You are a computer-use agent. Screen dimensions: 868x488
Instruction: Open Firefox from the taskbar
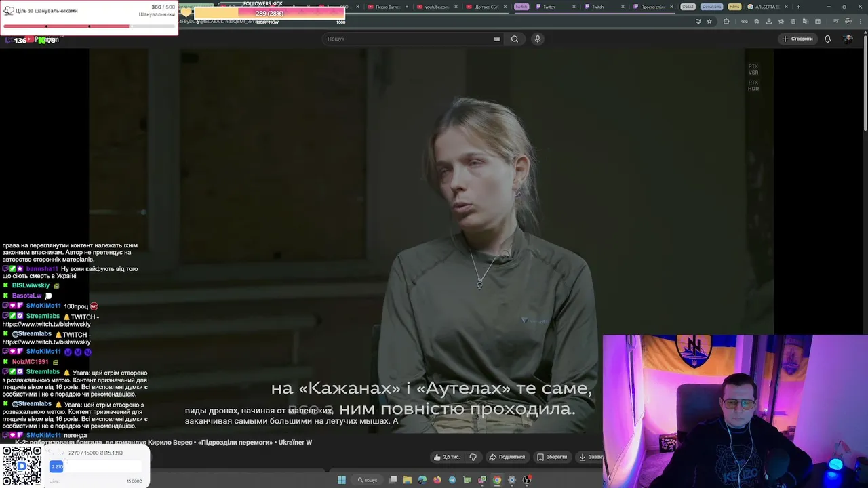click(437, 480)
